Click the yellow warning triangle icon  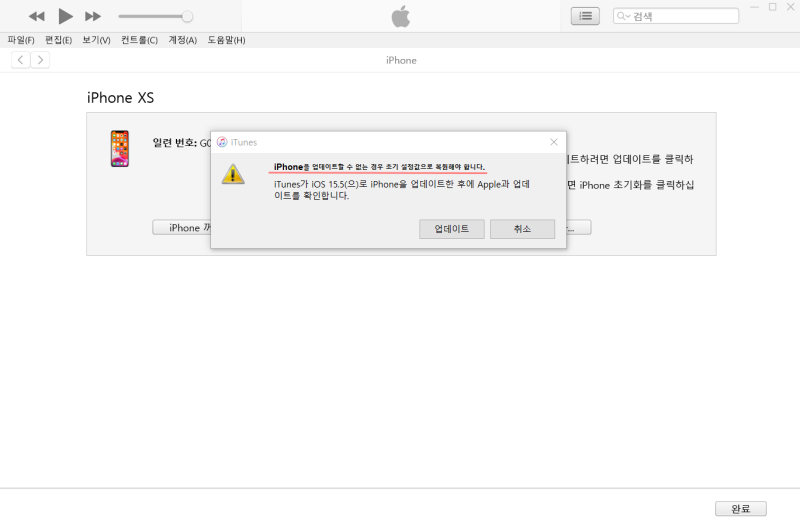[233, 174]
